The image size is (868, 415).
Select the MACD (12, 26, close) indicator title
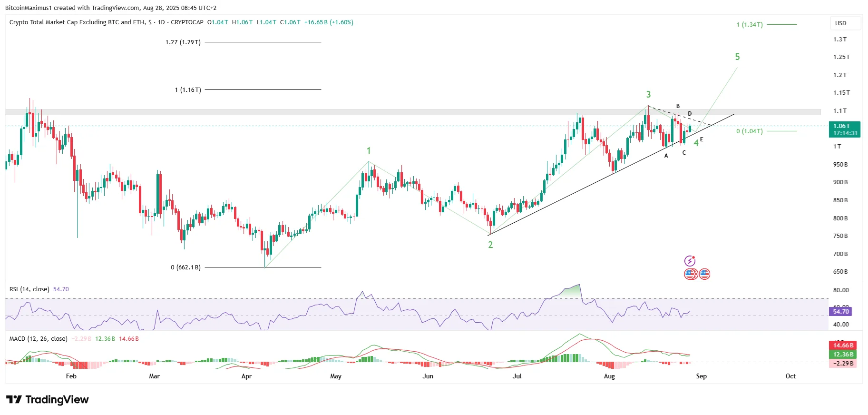click(39, 339)
